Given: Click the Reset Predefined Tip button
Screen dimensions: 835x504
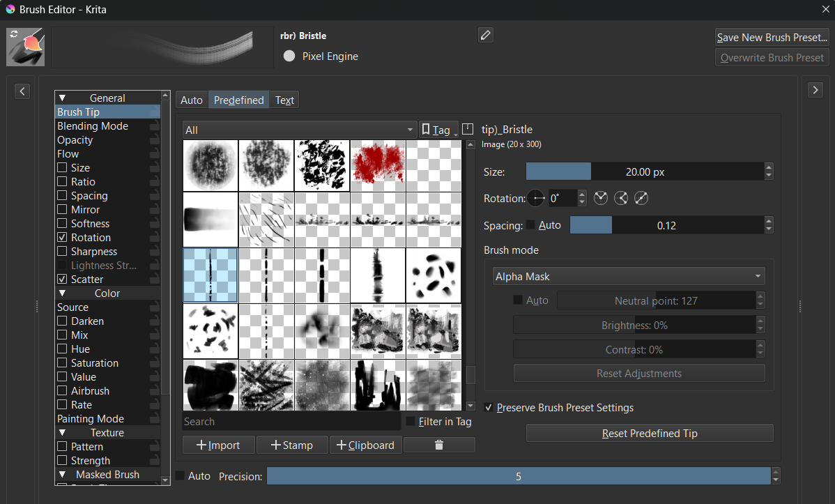Looking at the screenshot, I should (x=649, y=434).
